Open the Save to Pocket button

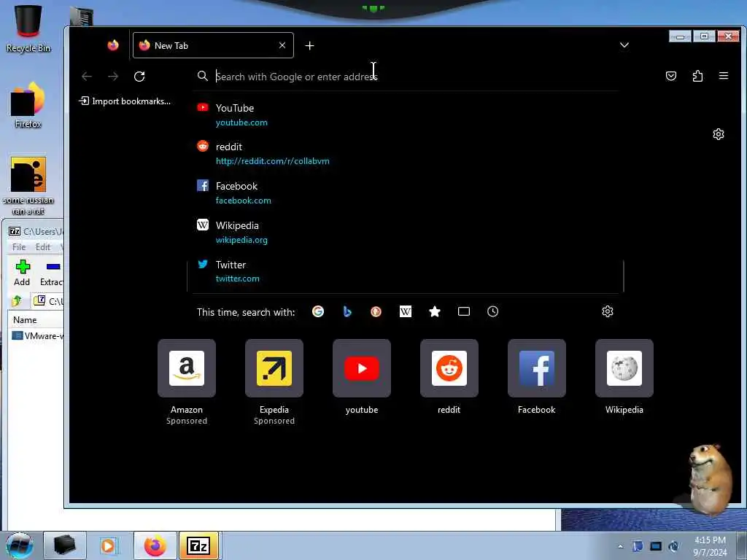coord(671,76)
